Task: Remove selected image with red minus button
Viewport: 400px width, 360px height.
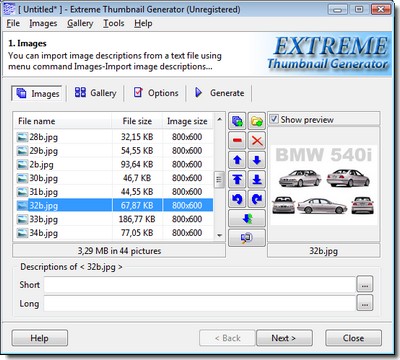Action: (237, 140)
